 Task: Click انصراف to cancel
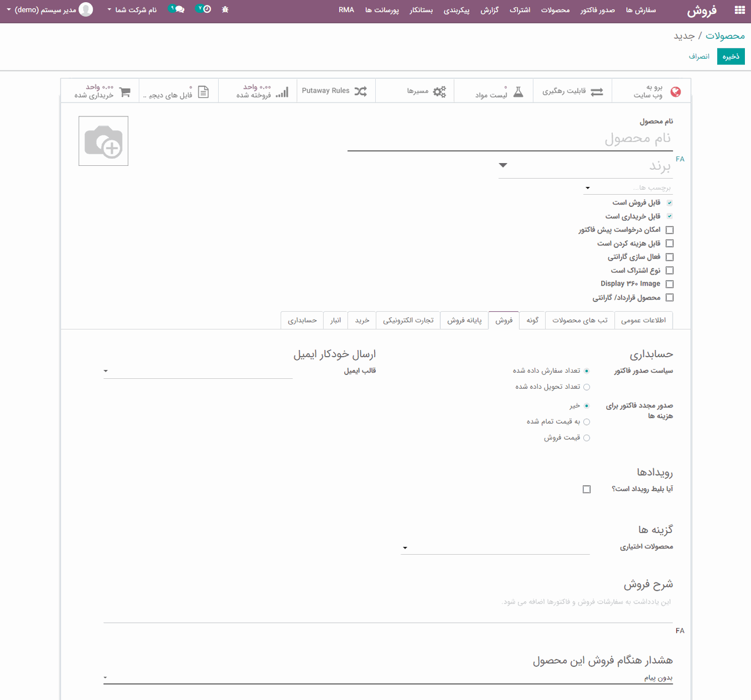699,56
